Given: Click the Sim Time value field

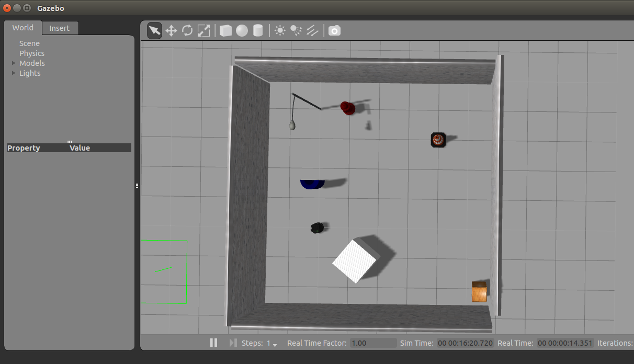Looking at the screenshot, I should click(x=465, y=343).
